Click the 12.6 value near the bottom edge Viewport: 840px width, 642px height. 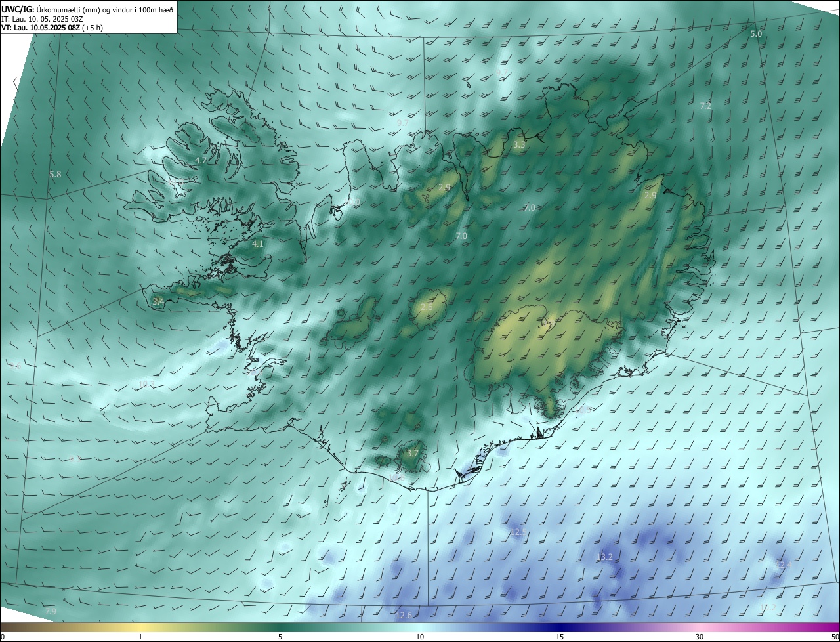tap(404, 616)
